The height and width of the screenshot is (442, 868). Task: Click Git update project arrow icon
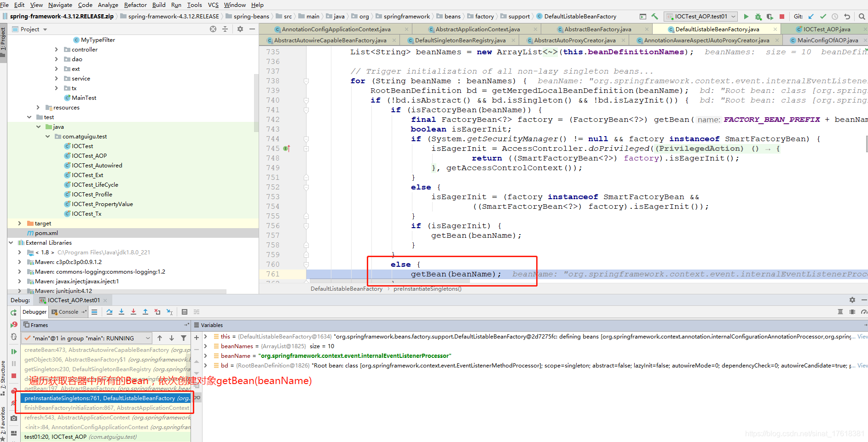[811, 17]
